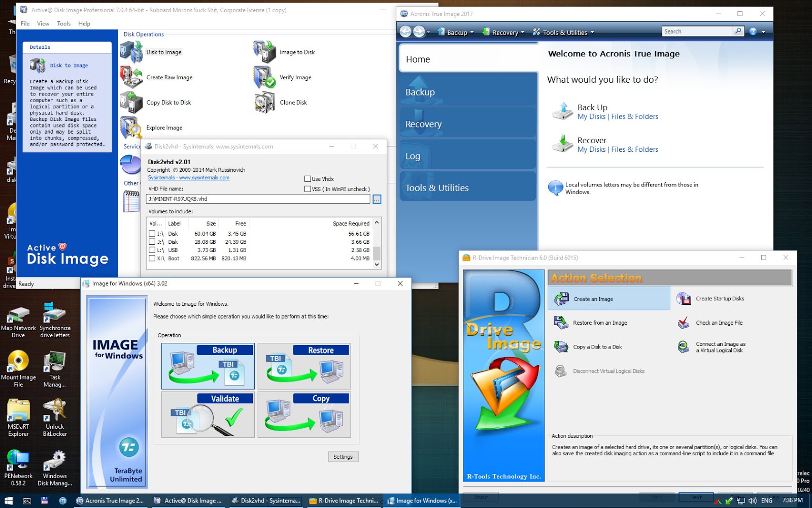Choose Copy a Disk to a Disk in R-Drive
Screen dimensions: 812x508
click(588, 347)
